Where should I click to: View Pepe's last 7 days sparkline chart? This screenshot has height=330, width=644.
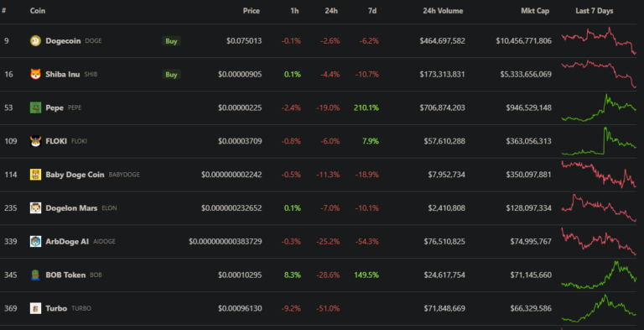tap(599, 107)
